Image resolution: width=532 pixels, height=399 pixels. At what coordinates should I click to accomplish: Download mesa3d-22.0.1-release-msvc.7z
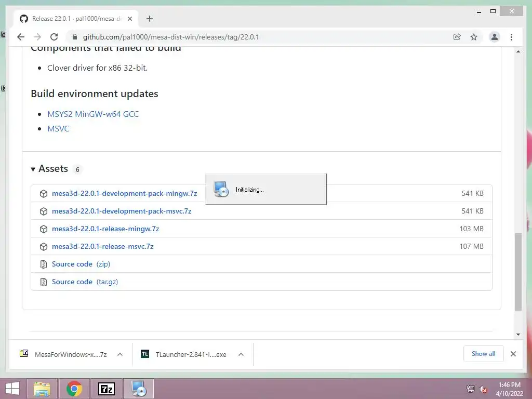click(x=102, y=246)
